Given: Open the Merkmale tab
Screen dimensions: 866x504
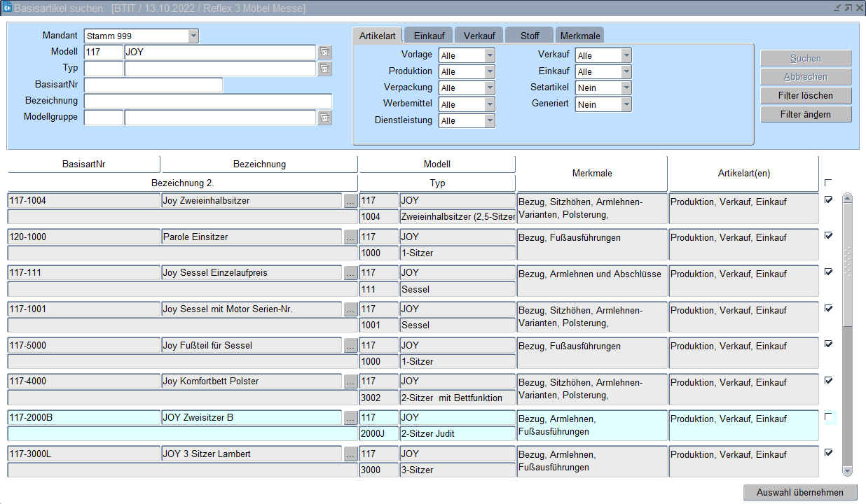Looking at the screenshot, I should coord(579,36).
